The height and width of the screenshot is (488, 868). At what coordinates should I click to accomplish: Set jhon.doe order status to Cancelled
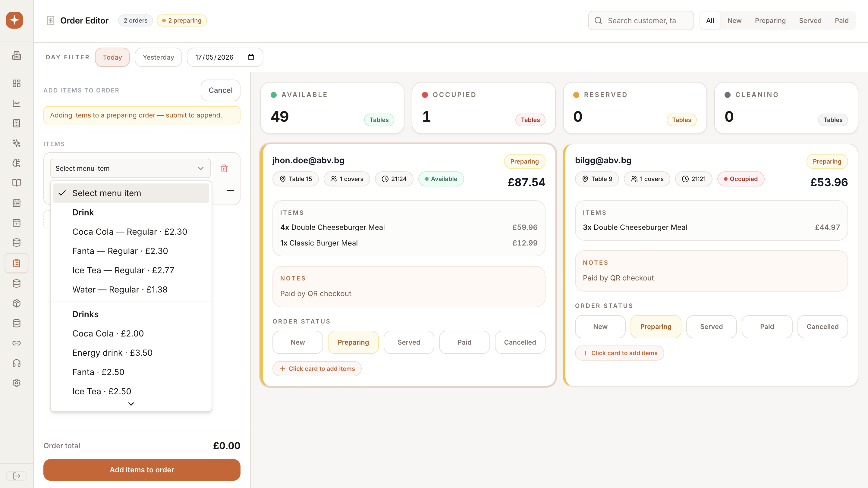(520, 342)
